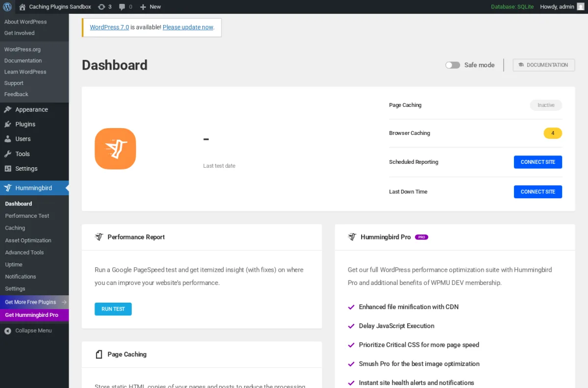The height and width of the screenshot is (388, 588).
Task: Open the updates icon showing 3
Action: click(x=101, y=7)
